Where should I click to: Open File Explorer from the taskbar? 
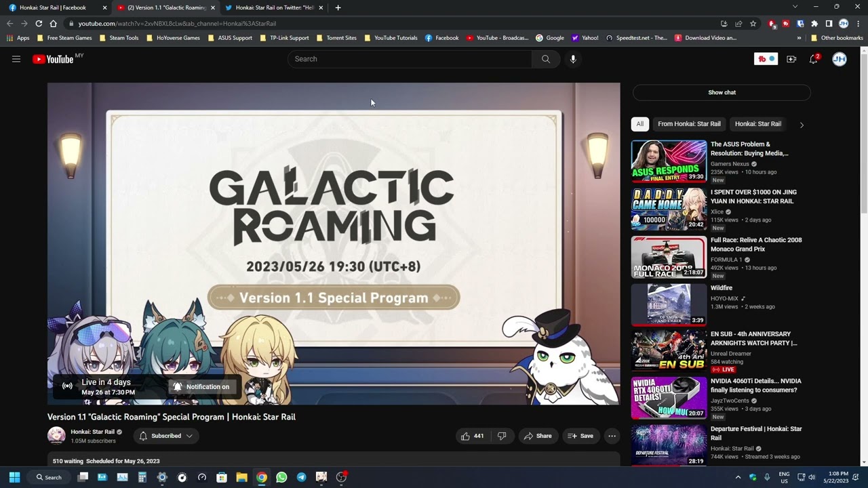coord(241,477)
